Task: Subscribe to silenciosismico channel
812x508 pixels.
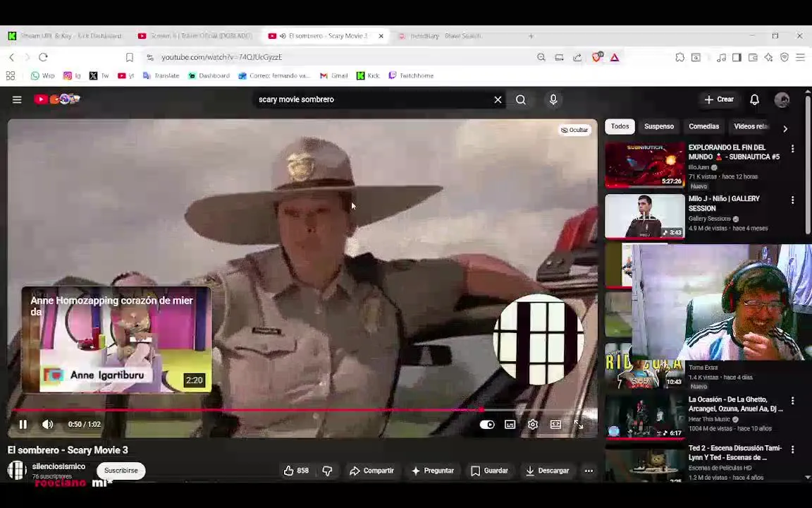Action: (x=121, y=471)
